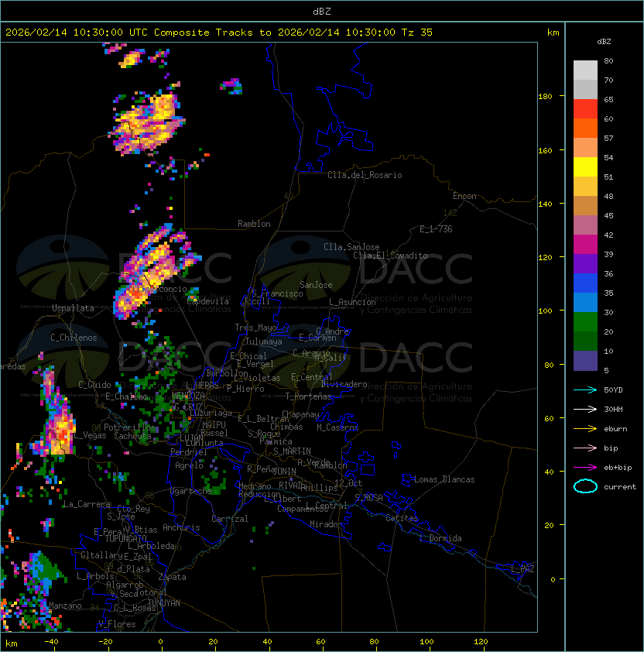Viewport: 644px width, 652px height.
Task: Select the mauve 42-45 dBZ swatch
Action: pyautogui.click(x=585, y=225)
